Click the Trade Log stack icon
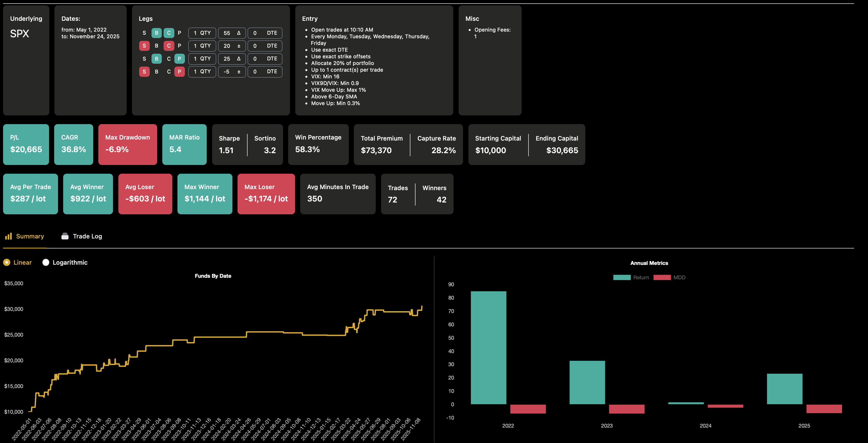 coord(65,236)
